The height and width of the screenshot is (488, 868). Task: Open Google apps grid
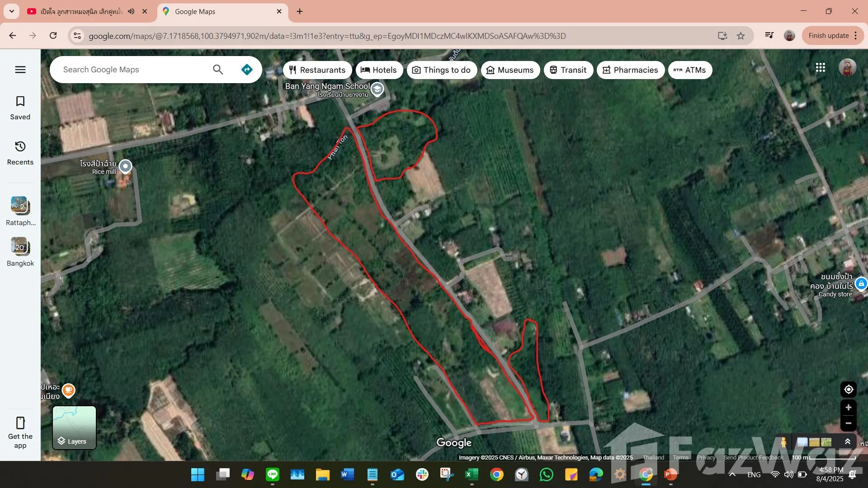pyautogui.click(x=821, y=68)
